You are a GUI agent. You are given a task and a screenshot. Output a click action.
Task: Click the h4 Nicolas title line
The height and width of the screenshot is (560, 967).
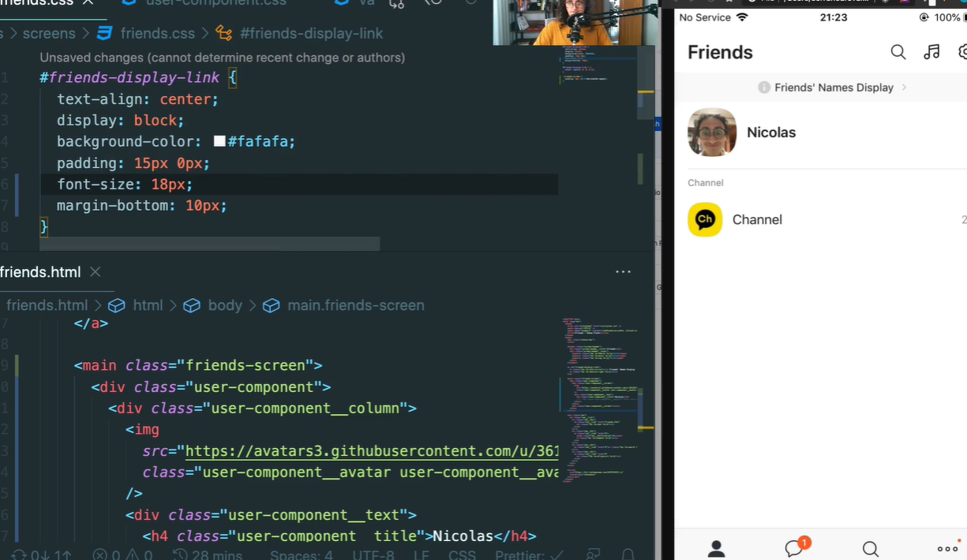point(339,536)
